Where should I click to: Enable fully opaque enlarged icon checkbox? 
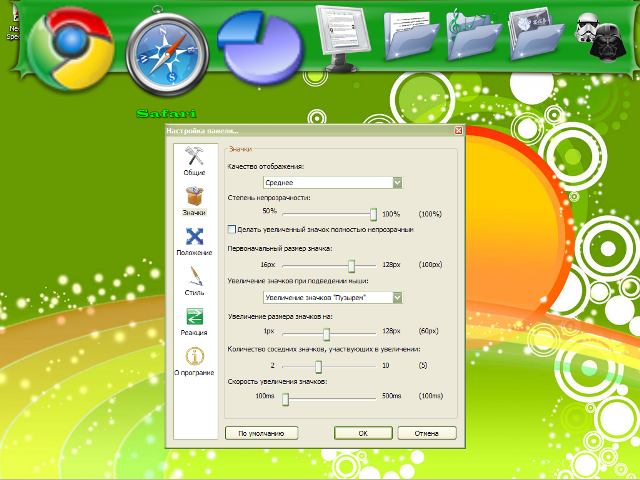[x=232, y=229]
